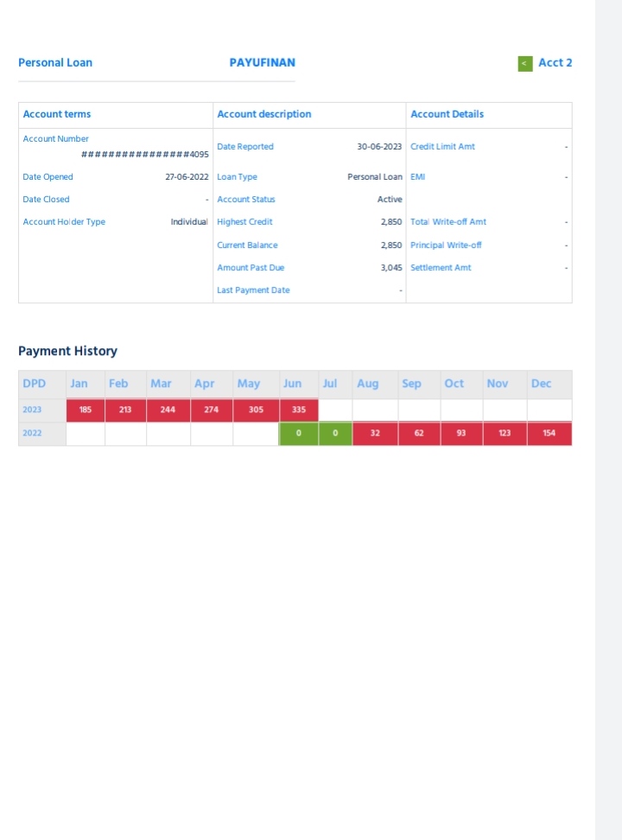Select the December 2022 cell showing 154
The height and width of the screenshot is (840, 622).
pyautogui.click(x=549, y=434)
